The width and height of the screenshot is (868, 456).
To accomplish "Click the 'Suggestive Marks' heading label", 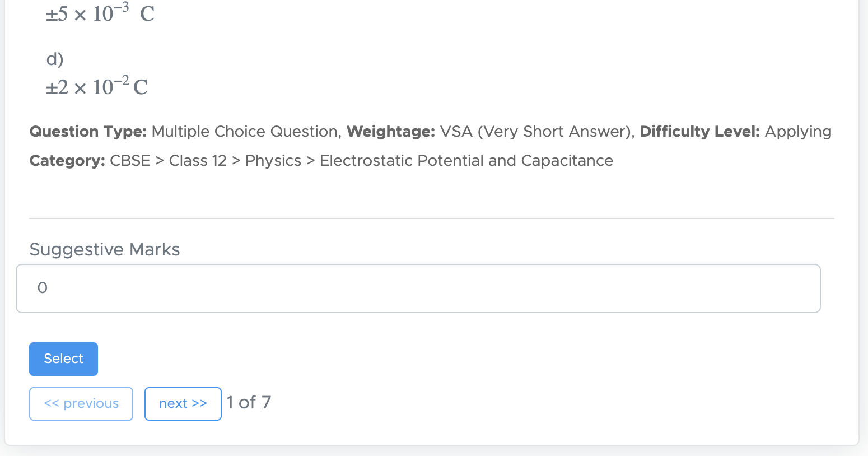I will click(x=105, y=249).
